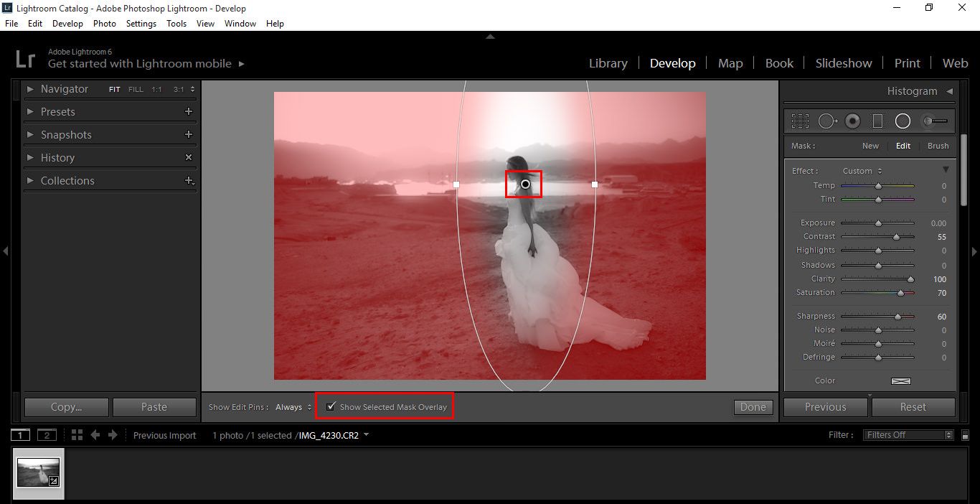Click the Previous button
The width and height of the screenshot is (980, 504).
pos(826,407)
